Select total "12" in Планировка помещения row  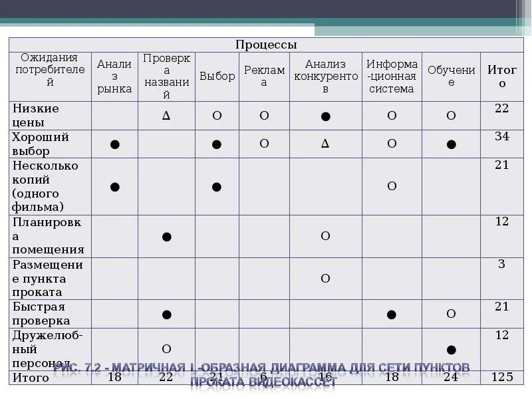click(502, 221)
